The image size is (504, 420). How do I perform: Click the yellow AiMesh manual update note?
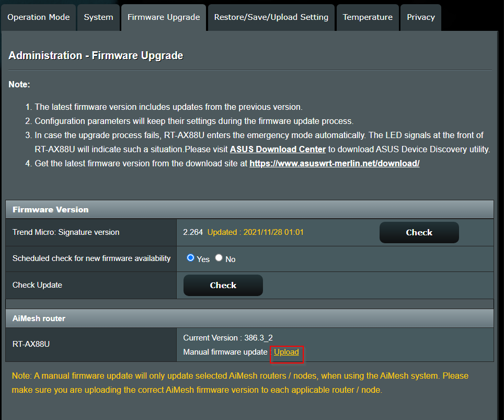[240, 383]
